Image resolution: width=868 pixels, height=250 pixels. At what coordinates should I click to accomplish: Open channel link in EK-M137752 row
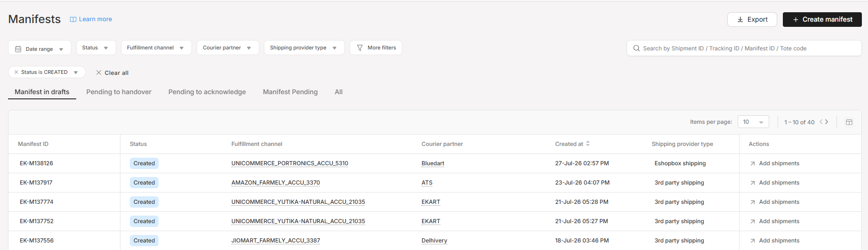point(298,221)
